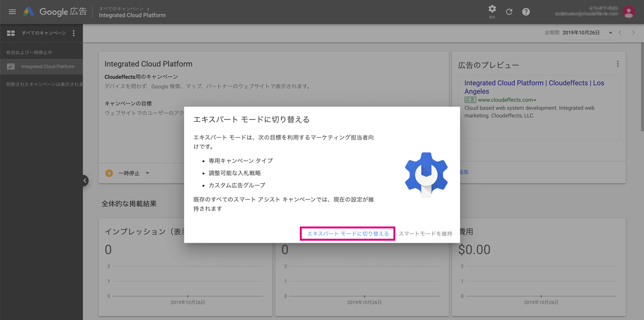Click the カスタム広告グループ bullet
Viewport: 644px width, 320px height.
(236, 185)
